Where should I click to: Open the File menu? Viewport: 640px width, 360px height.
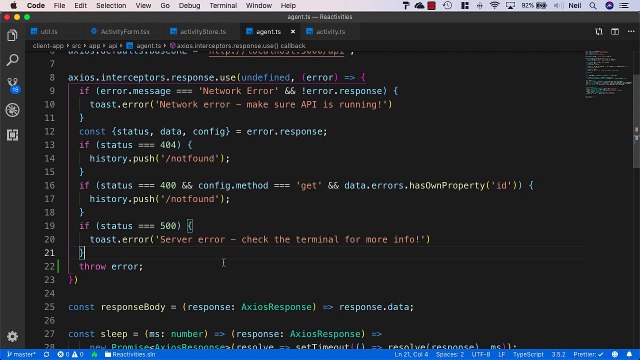[60, 5]
